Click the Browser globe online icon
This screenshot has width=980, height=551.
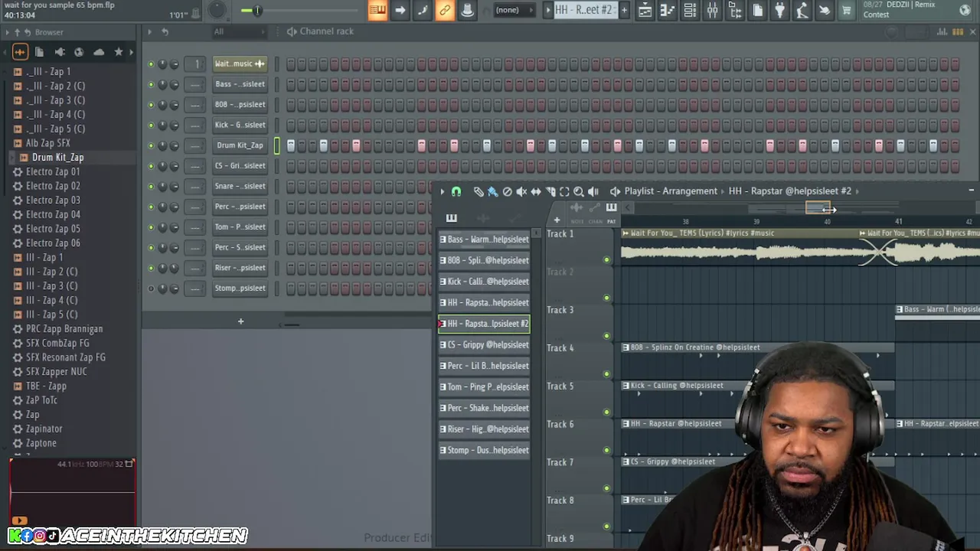(x=79, y=52)
